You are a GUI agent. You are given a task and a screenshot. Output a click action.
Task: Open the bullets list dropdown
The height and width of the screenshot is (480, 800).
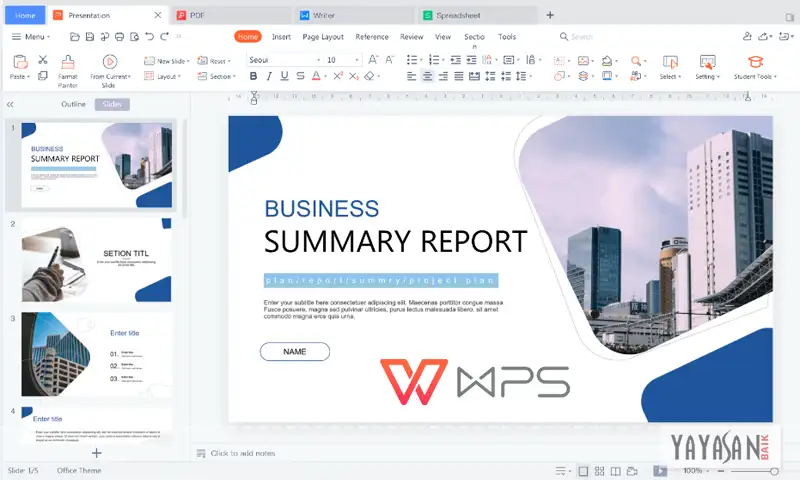tap(421, 60)
